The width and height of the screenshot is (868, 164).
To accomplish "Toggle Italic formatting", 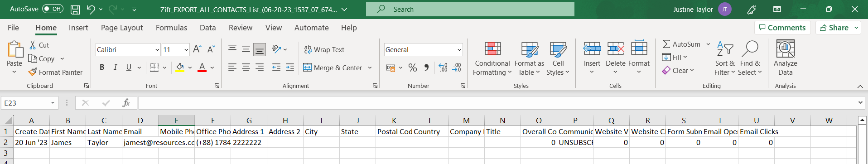I will (116, 68).
